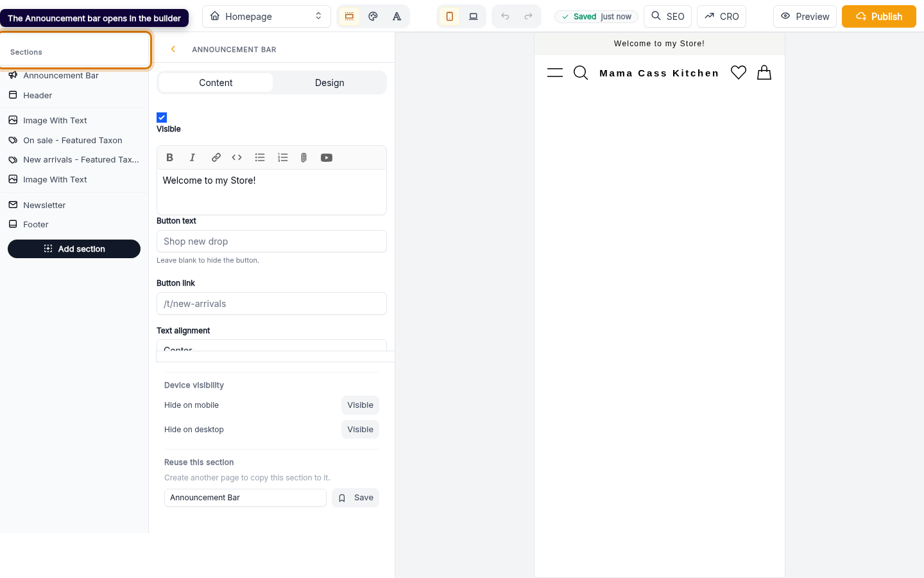Click Mama Cass Kitchen store title

pos(659,73)
